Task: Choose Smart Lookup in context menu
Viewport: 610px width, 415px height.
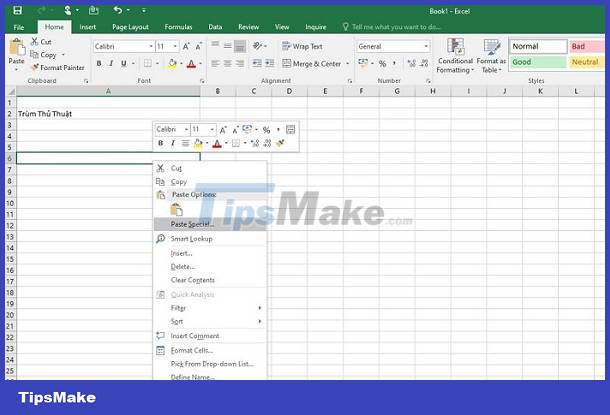Action: [210, 239]
